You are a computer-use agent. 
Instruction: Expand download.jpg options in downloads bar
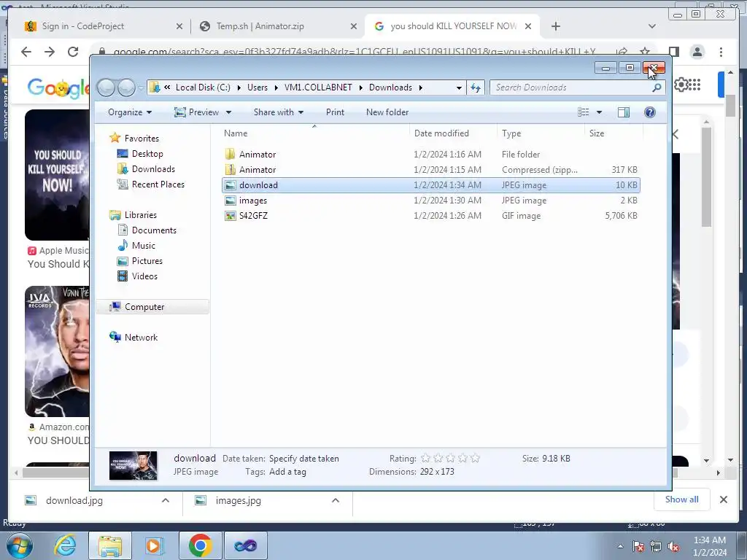166,500
